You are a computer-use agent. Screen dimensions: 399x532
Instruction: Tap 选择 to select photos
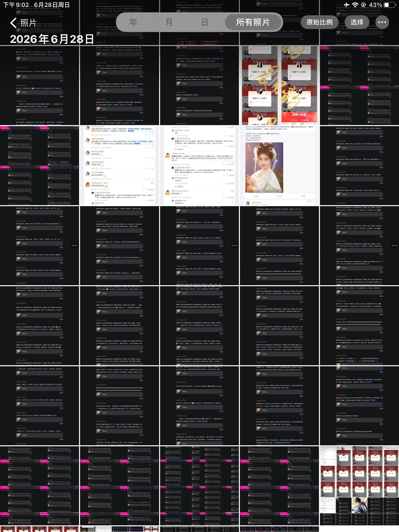tap(357, 22)
